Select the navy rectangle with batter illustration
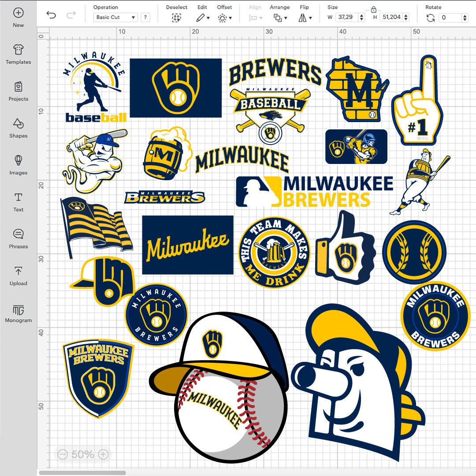 [x=357, y=147]
